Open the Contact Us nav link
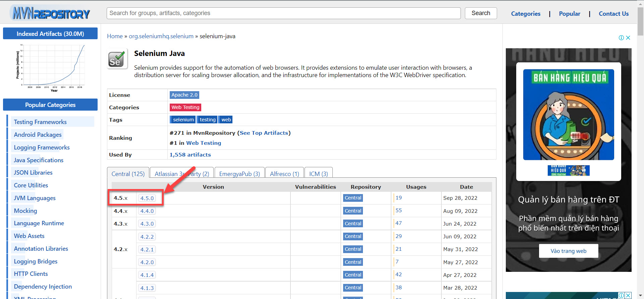The image size is (644, 299). (613, 14)
